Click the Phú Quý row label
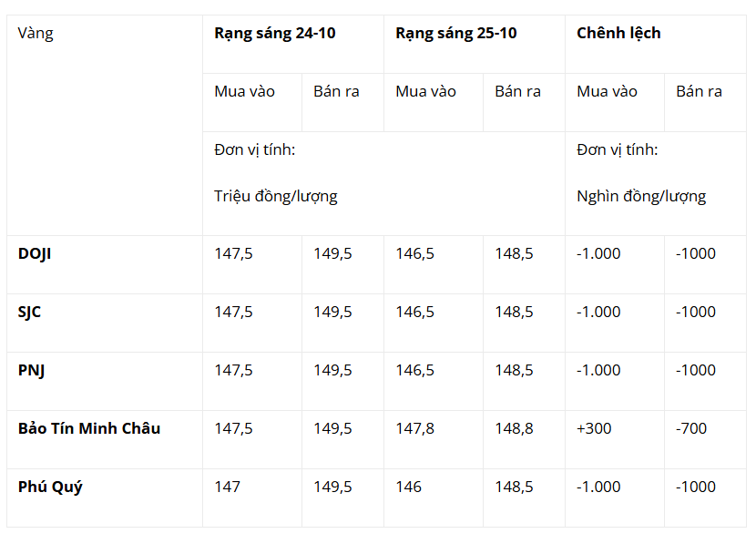 pyautogui.click(x=50, y=487)
